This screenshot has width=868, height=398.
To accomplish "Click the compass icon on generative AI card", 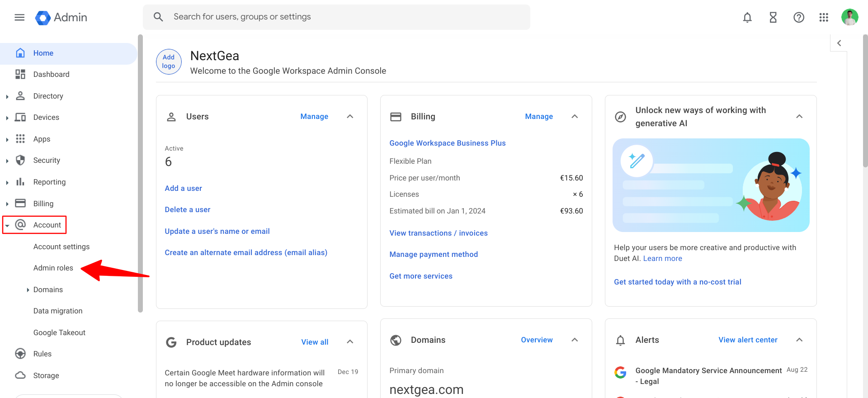I will [x=621, y=117].
